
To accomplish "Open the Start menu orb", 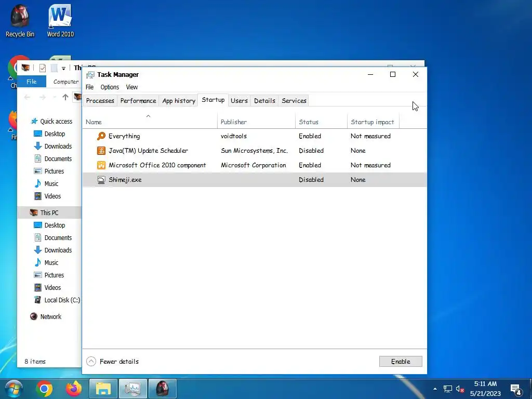I will click(14, 389).
